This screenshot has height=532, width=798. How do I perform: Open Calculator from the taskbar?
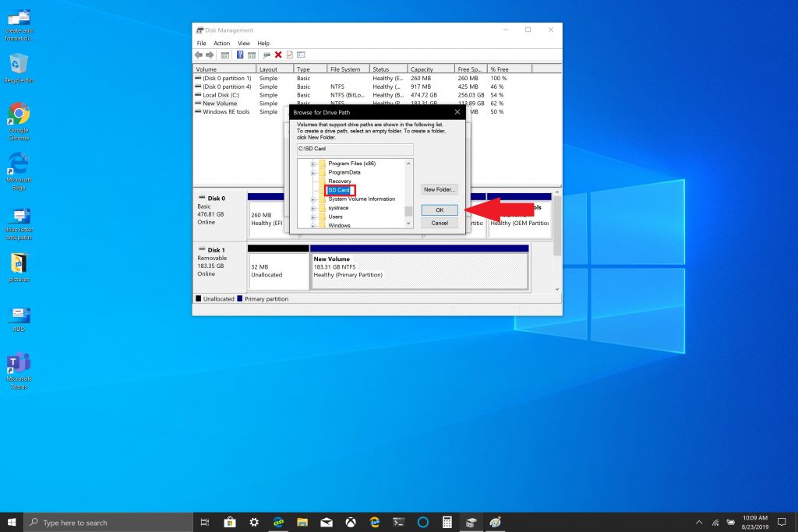pos(447,522)
